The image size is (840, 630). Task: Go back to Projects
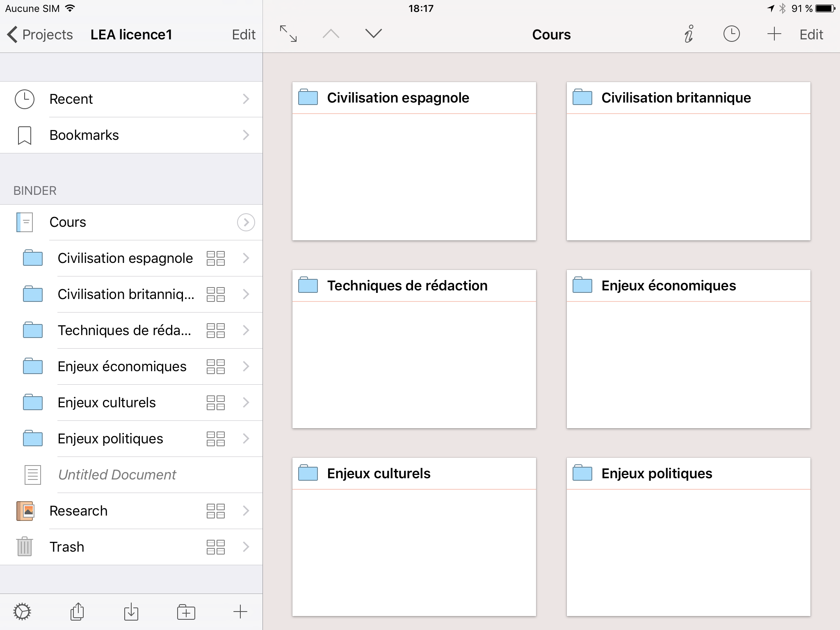[x=40, y=34]
